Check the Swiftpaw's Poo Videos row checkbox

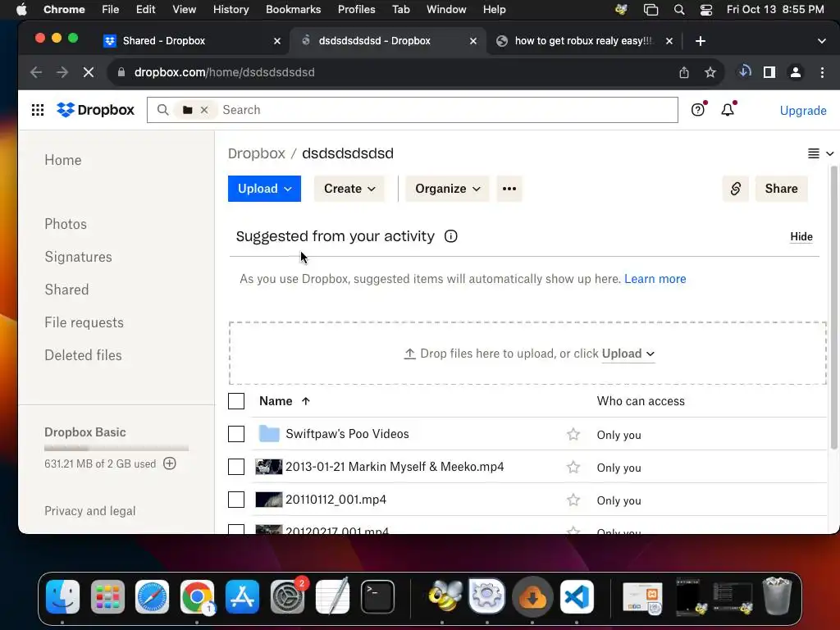(236, 434)
